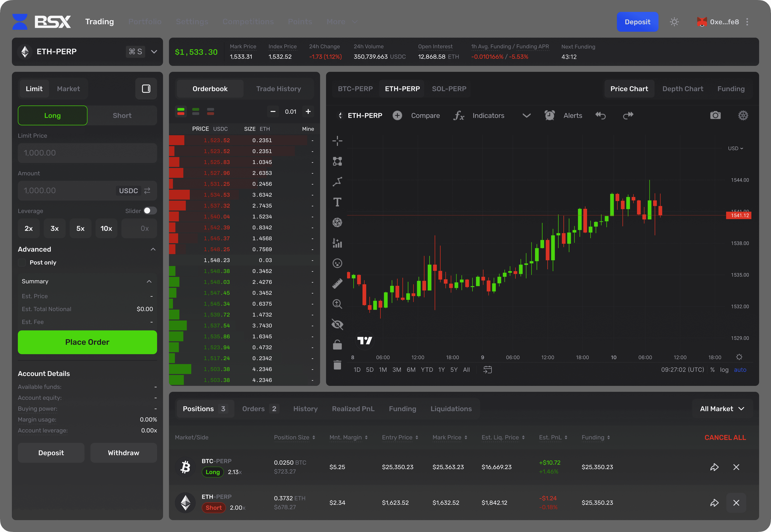771x532 pixels.
Task: Select the Short side
Action: 122,116
